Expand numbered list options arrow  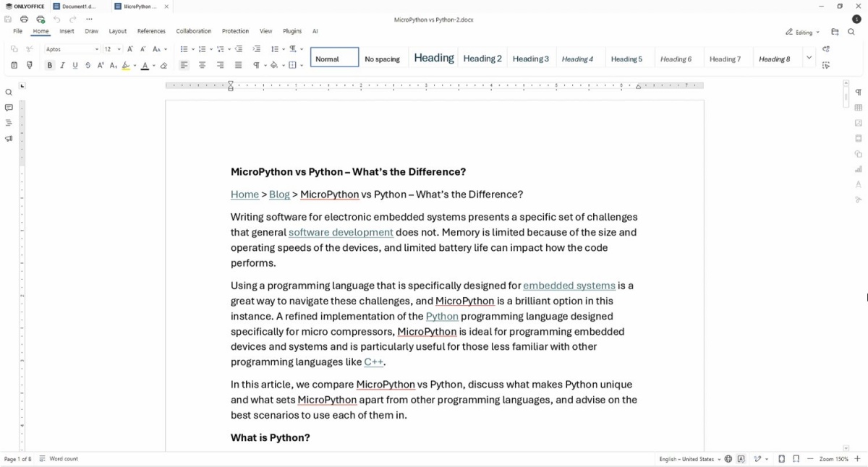tap(211, 49)
